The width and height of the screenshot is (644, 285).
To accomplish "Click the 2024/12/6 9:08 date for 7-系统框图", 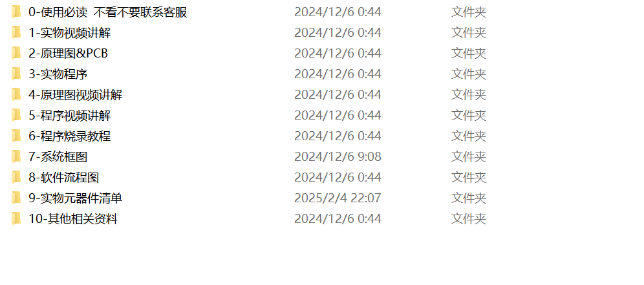I will [x=338, y=157].
